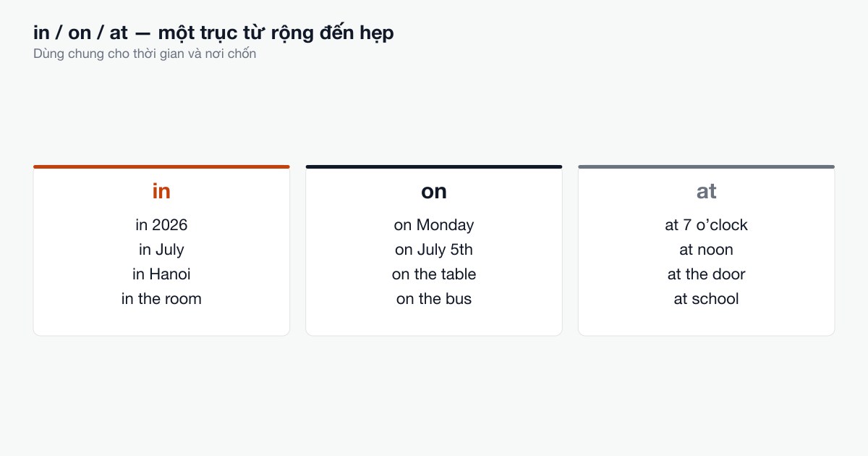Choose the 'at noon' example
Screen dimensions: 868x456
pyautogui.click(x=706, y=250)
